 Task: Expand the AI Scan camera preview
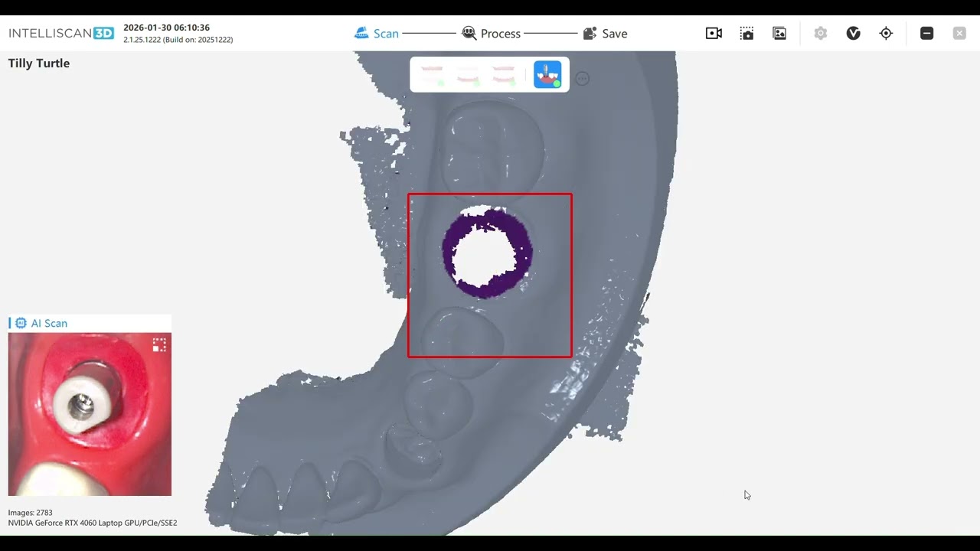pyautogui.click(x=159, y=345)
